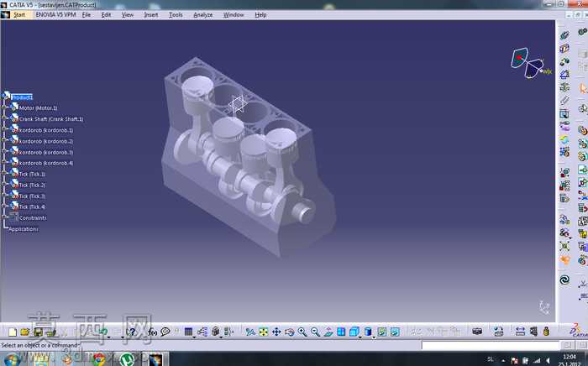The image size is (588, 366).
Task: Click the Angle Constraint icon
Action: click(x=564, y=74)
